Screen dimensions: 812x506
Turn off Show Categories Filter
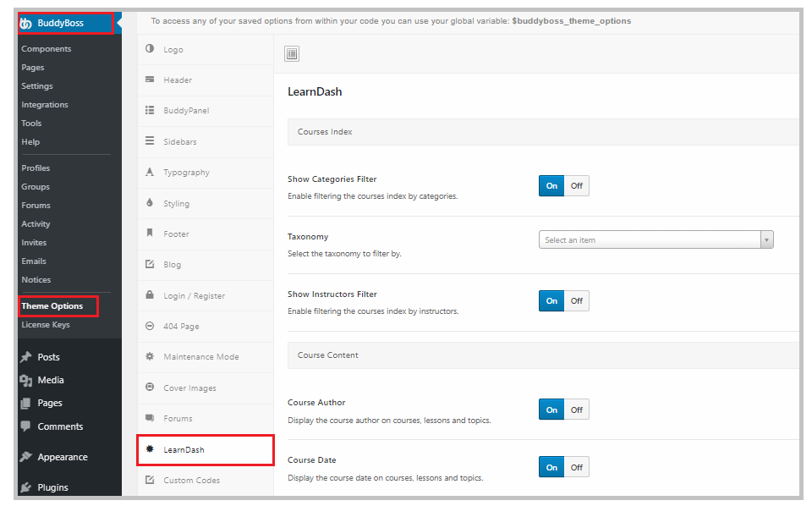coord(576,186)
